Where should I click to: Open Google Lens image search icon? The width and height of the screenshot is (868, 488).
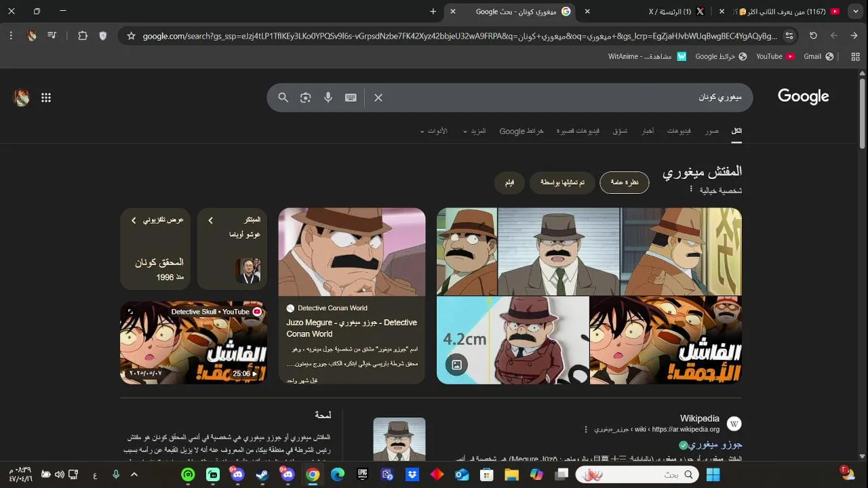coord(306,98)
